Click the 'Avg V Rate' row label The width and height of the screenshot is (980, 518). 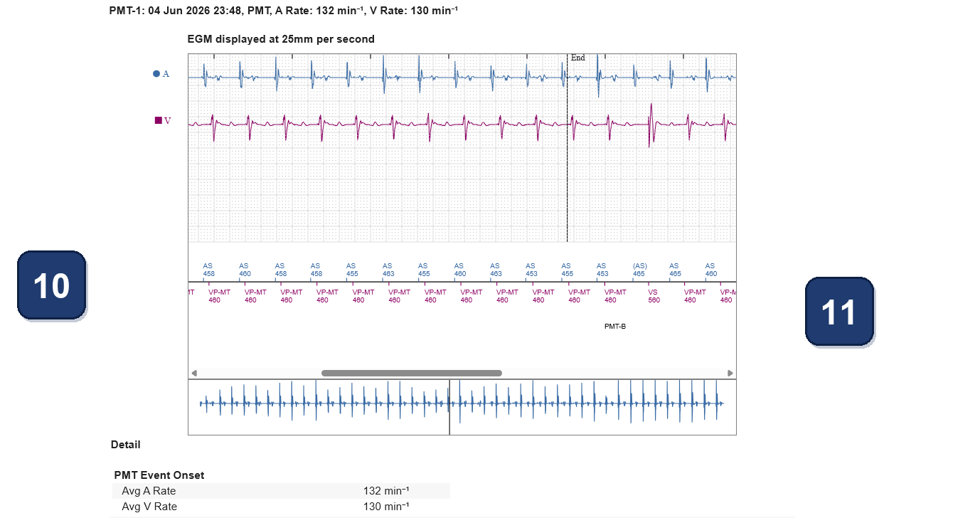click(x=149, y=507)
